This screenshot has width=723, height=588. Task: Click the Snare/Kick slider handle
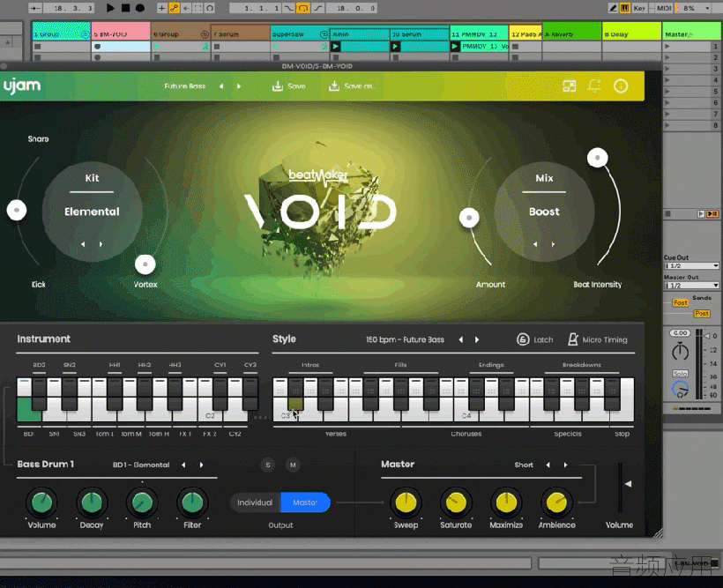click(17, 211)
